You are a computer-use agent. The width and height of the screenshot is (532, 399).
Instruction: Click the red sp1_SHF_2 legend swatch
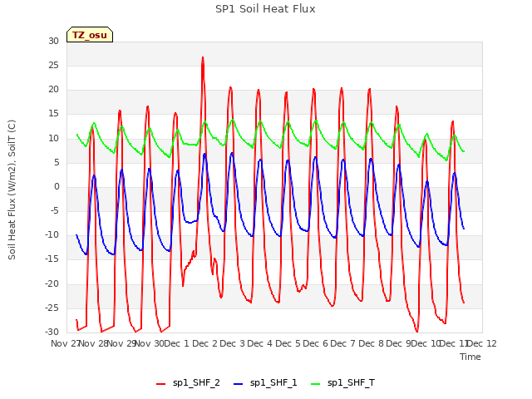[160, 384]
